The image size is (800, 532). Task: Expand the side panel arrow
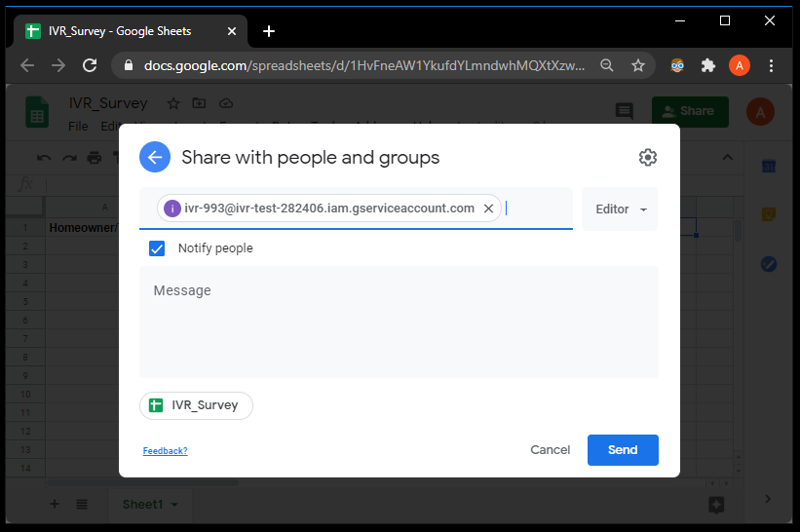[x=768, y=499]
